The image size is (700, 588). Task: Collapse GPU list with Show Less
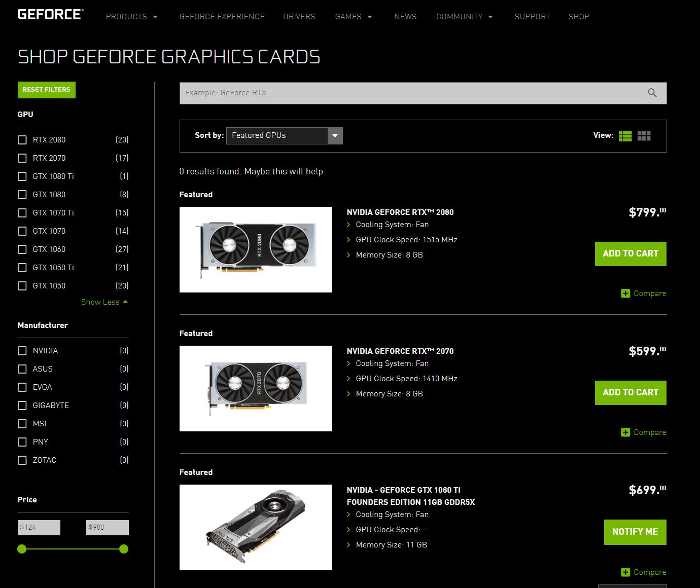click(104, 302)
